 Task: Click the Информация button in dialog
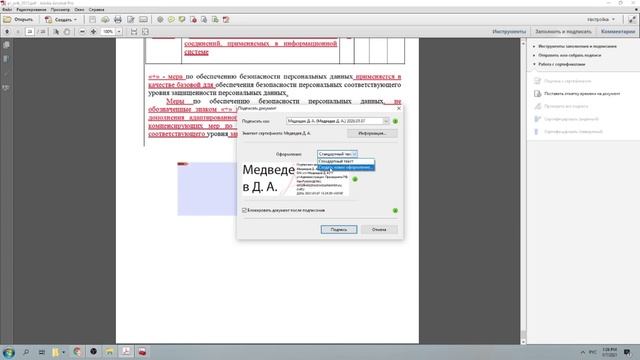[x=372, y=133]
